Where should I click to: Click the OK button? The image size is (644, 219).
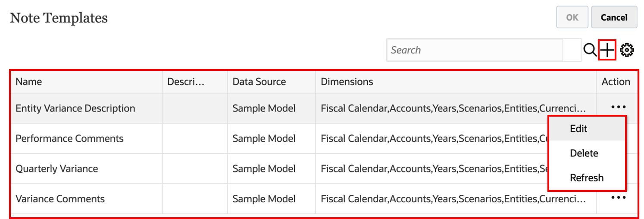pos(572,17)
